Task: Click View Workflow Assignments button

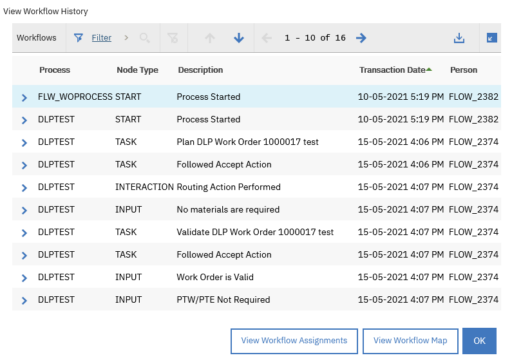Action: coord(294,341)
